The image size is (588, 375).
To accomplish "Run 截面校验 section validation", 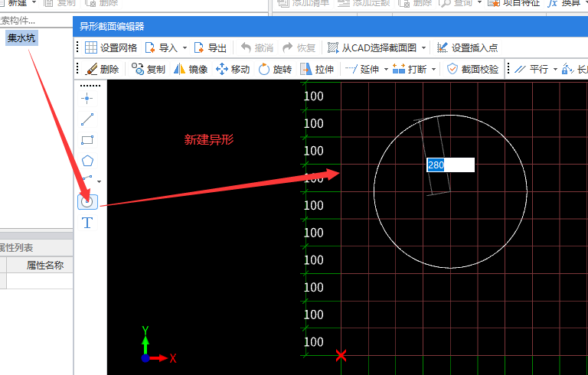I will (473, 69).
